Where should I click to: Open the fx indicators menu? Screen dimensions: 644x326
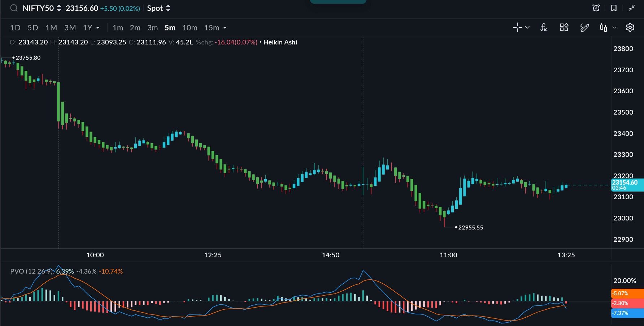click(x=543, y=27)
